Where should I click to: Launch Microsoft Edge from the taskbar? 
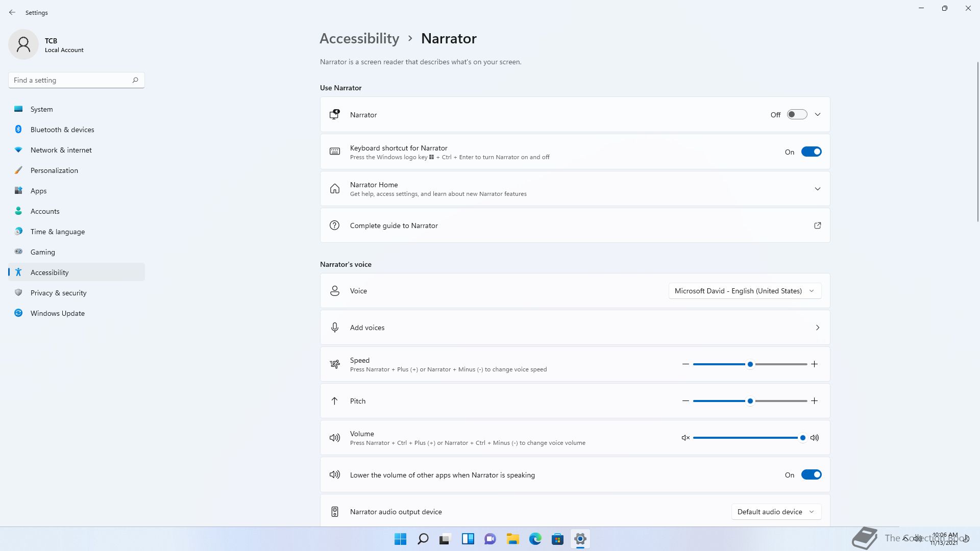tap(535, 539)
